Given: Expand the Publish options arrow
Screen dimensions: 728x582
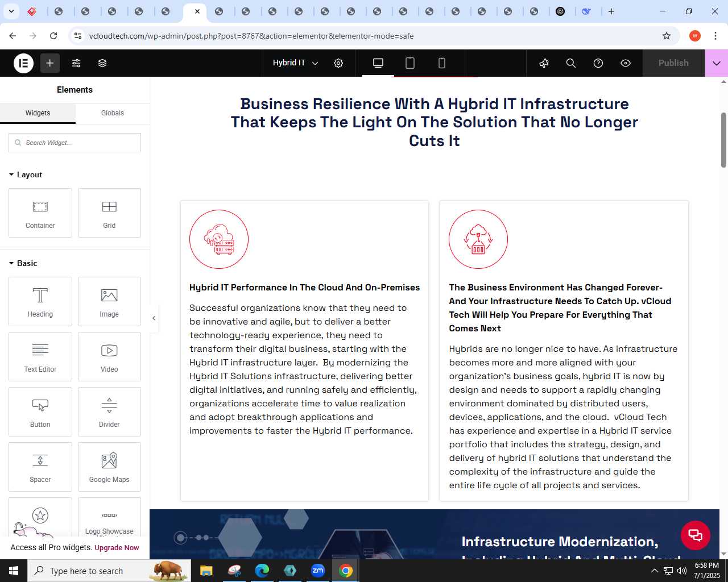Looking at the screenshot, I should pos(717,63).
